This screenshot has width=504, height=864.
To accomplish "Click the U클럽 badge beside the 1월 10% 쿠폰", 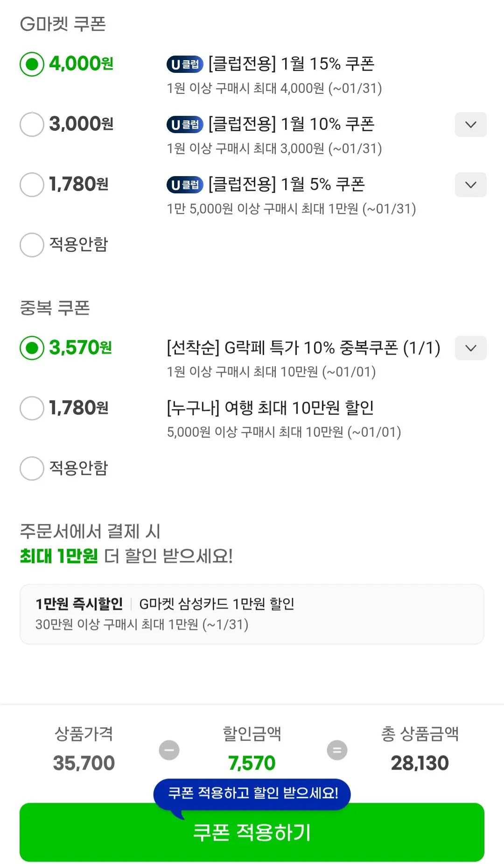I will [185, 124].
